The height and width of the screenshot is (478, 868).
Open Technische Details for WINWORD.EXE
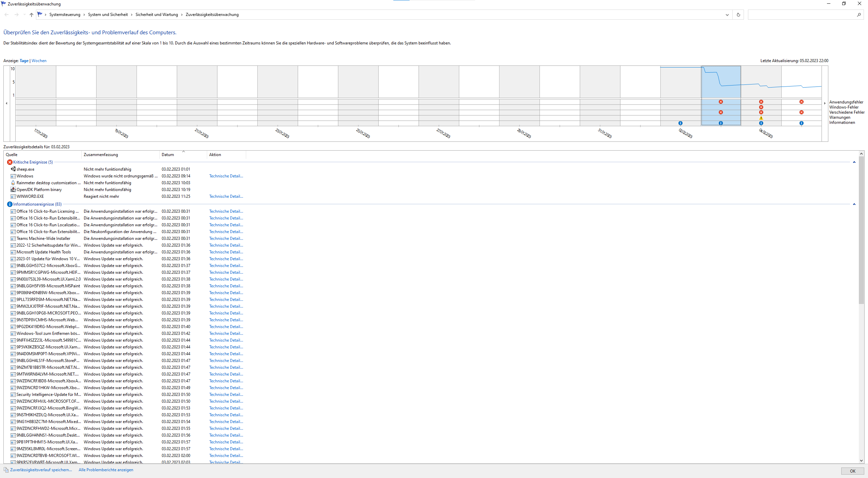(226, 196)
